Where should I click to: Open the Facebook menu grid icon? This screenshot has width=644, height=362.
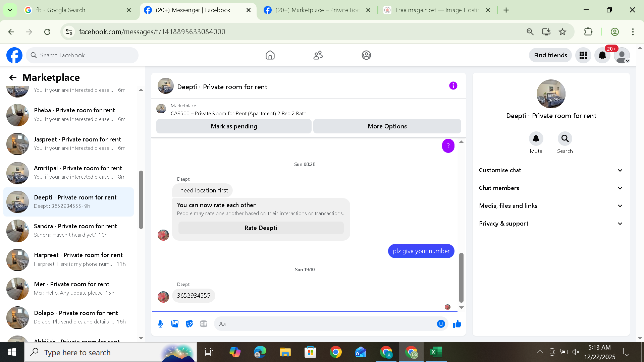click(x=583, y=55)
